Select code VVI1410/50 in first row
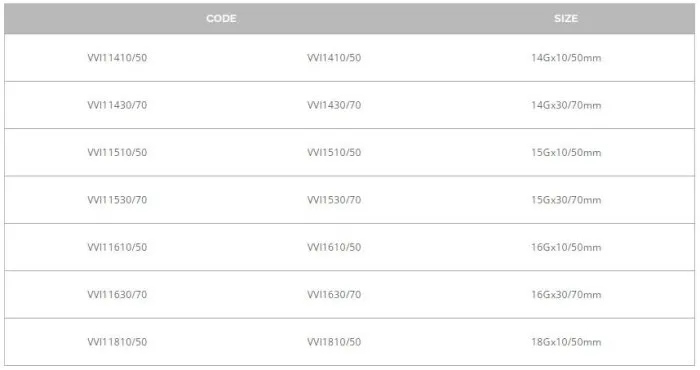 tap(334, 58)
